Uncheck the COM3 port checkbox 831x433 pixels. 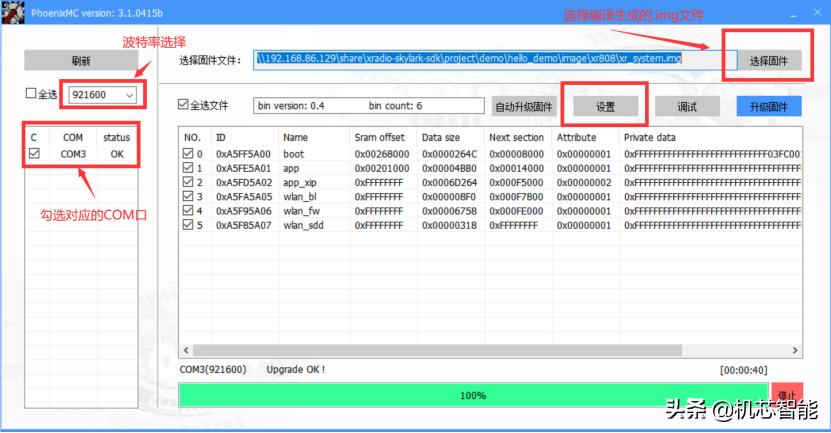tap(34, 153)
